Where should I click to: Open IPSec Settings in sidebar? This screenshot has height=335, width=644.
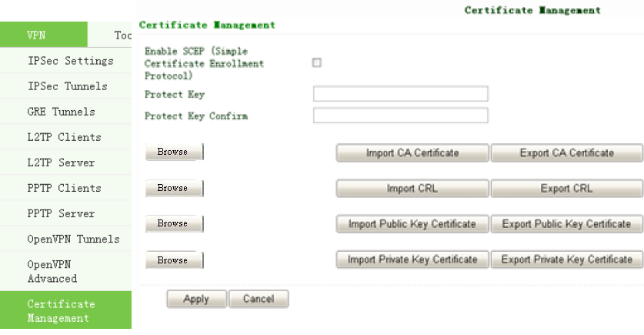click(69, 61)
